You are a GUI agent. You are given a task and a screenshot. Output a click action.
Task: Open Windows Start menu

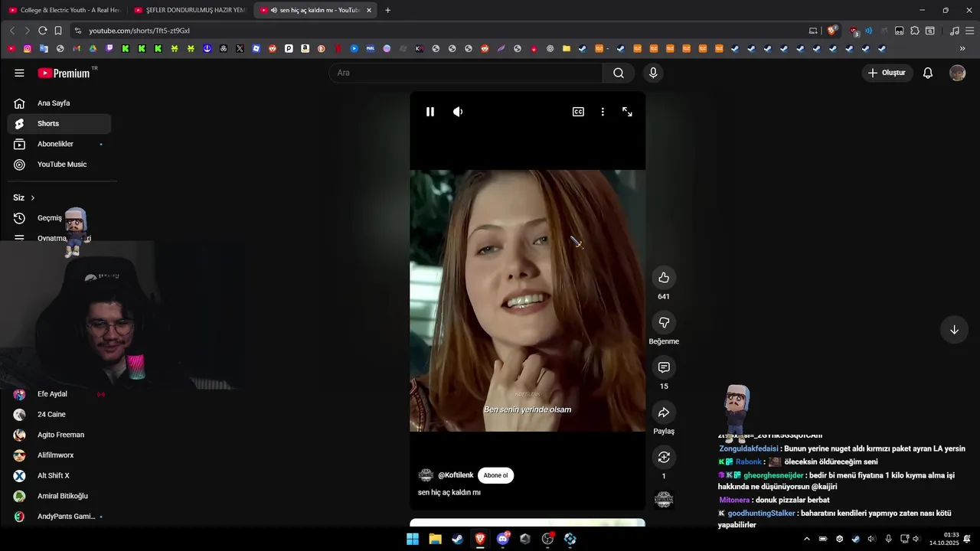click(x=412, y=539)
